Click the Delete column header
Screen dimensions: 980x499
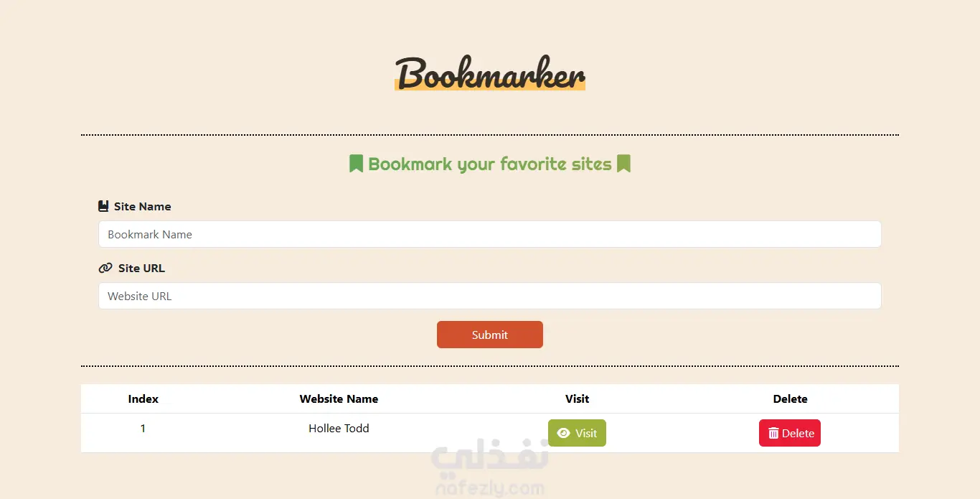pyautogui.click(x=790, y=398)
